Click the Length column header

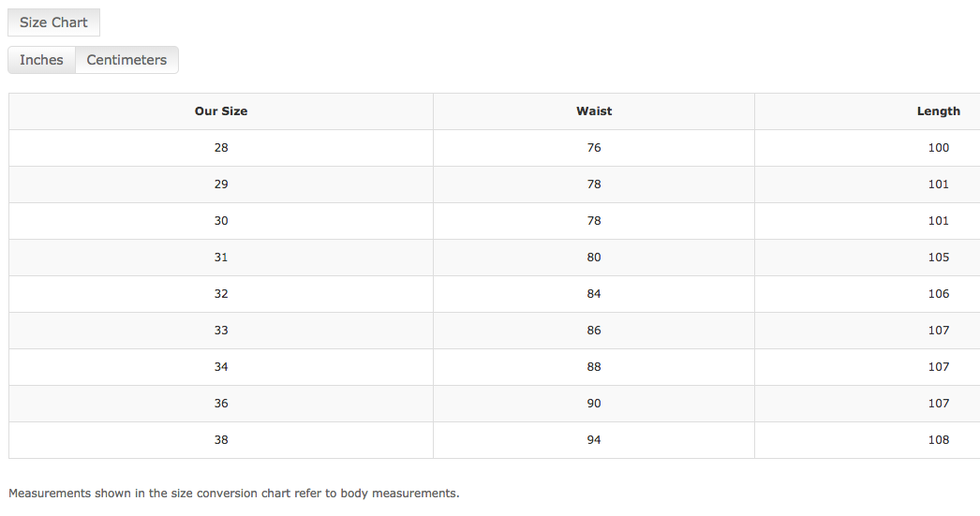tap(938, 111)
